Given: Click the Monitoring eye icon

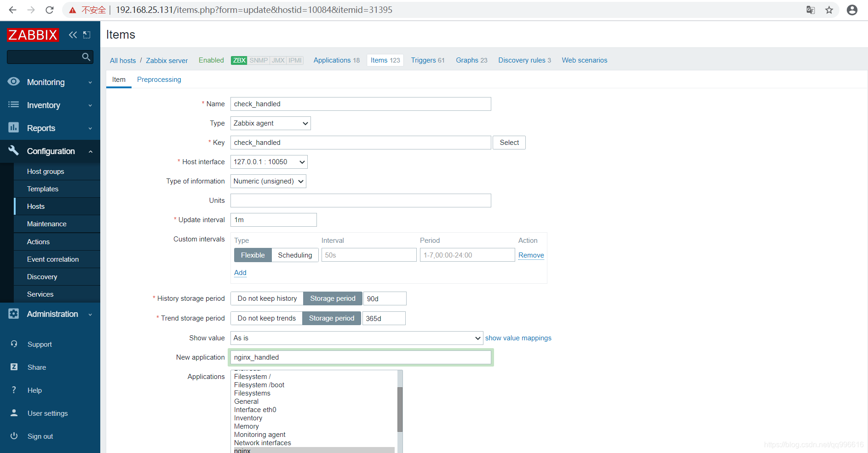Looking at the screenshot, I should coord(14,81).
